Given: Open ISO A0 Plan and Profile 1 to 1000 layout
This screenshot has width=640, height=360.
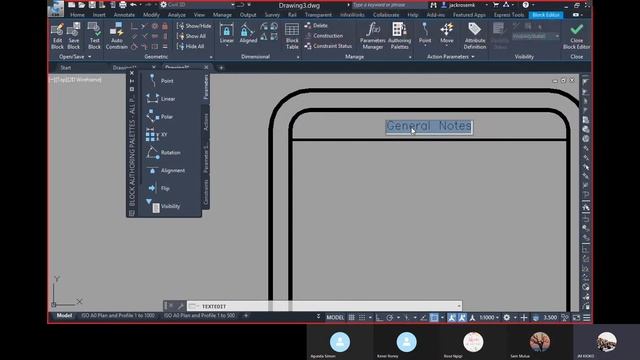Looking at the screenshot, I should coord(118,316).
